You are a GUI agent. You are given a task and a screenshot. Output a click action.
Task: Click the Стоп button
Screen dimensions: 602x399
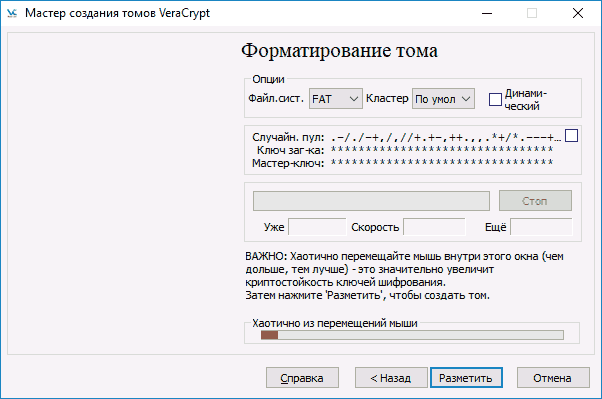click(x=535, y=200)
